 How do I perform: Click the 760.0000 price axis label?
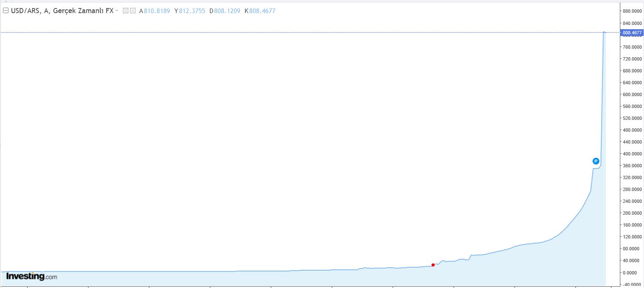[x=632, y=47]
